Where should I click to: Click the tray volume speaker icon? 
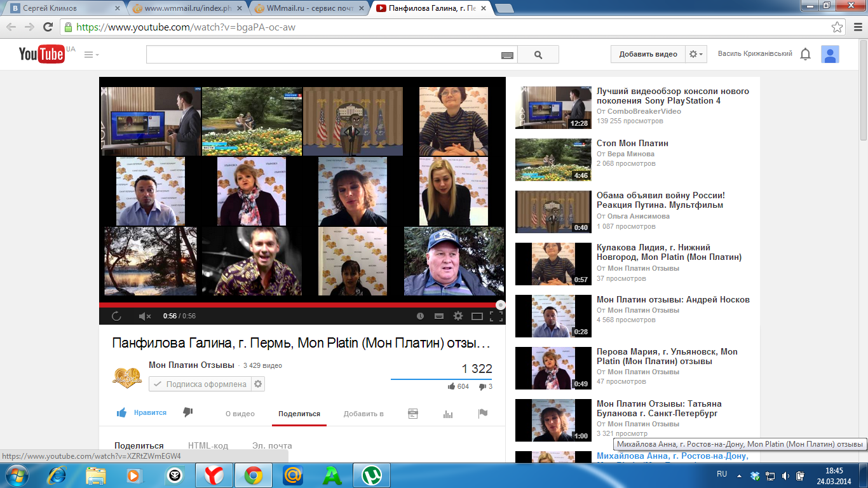coord(786,475)
